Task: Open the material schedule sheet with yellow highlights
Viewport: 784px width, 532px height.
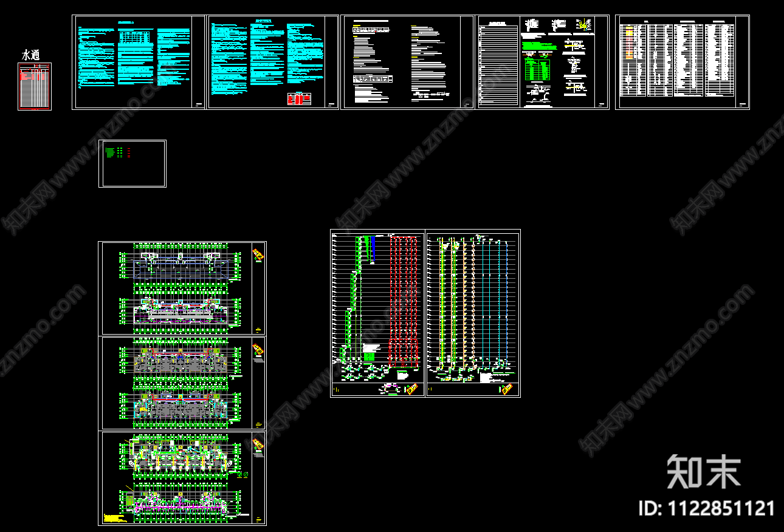Action: click(683, 62)
